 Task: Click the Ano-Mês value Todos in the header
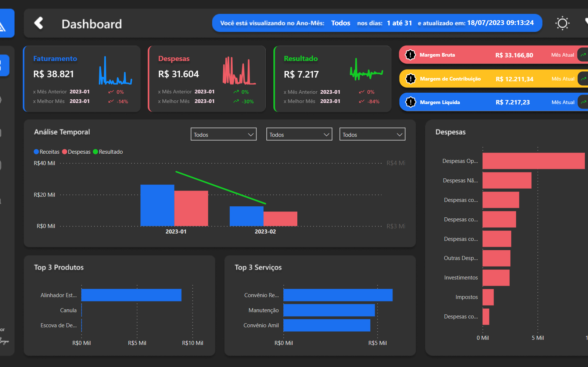[x=341, y=23]
